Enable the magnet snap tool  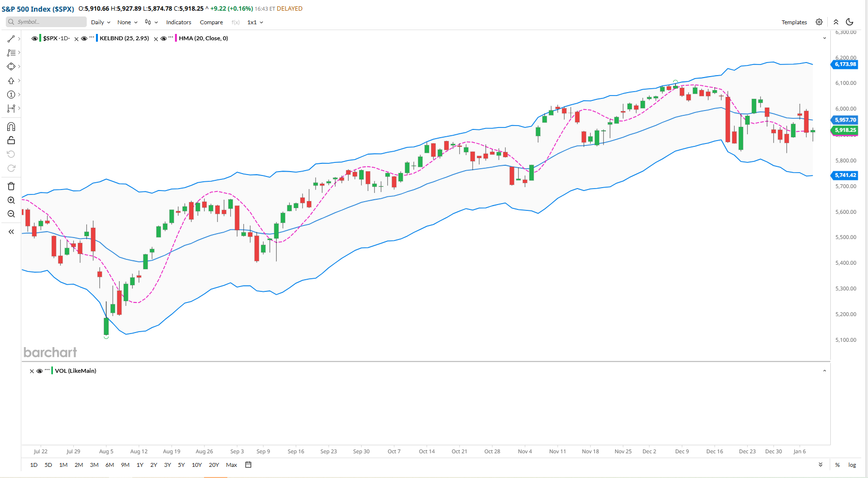pos(11,127)
